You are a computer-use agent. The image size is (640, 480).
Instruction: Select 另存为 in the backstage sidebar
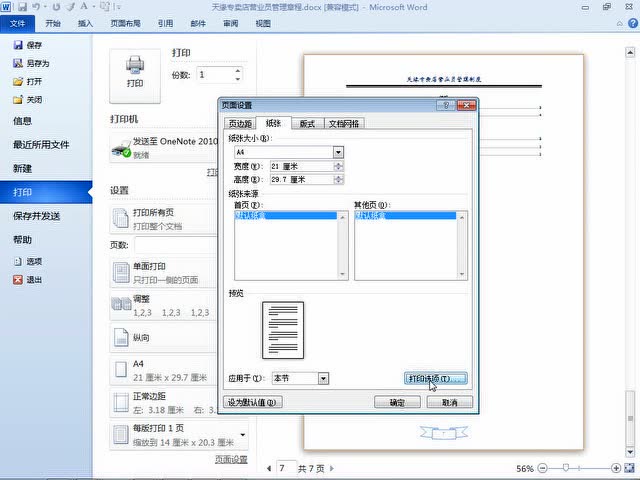(x=31, y=63)
